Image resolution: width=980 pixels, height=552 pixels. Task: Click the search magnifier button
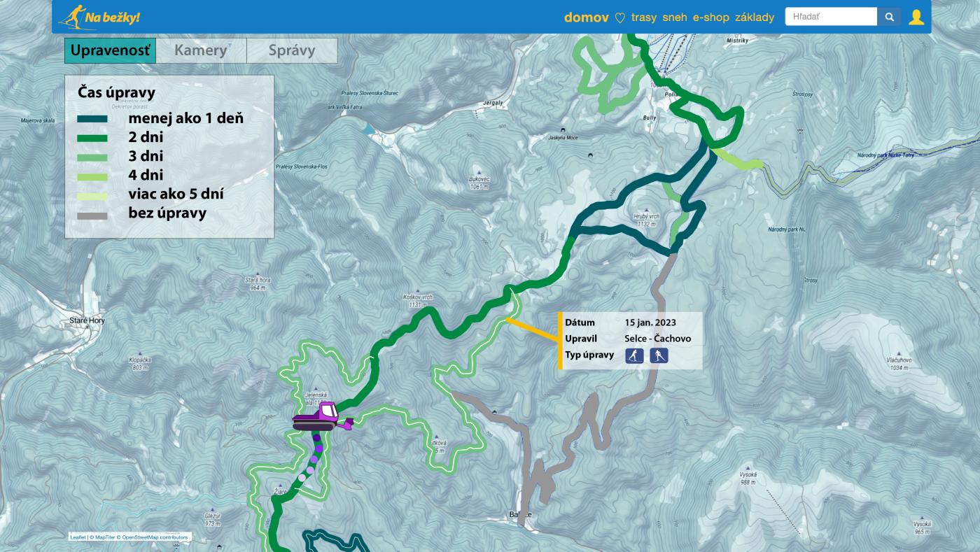[889, 17]
